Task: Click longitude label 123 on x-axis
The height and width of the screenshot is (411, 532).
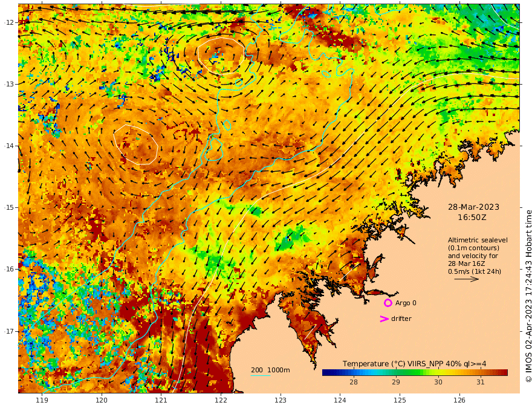Action: pos(281,400)
